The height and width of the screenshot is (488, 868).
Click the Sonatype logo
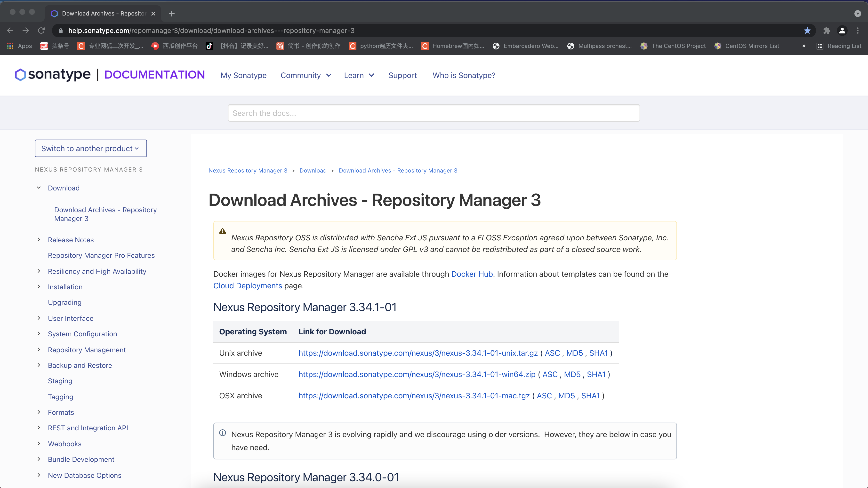53,75
